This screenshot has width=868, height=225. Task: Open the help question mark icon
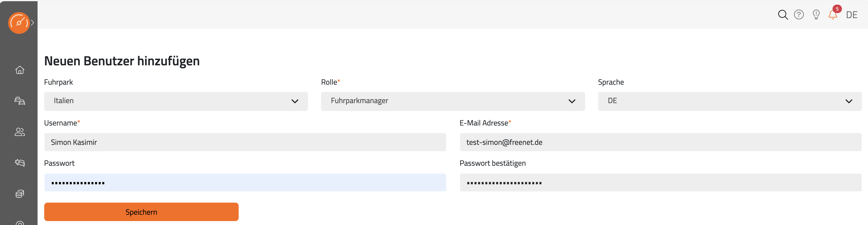799,15
